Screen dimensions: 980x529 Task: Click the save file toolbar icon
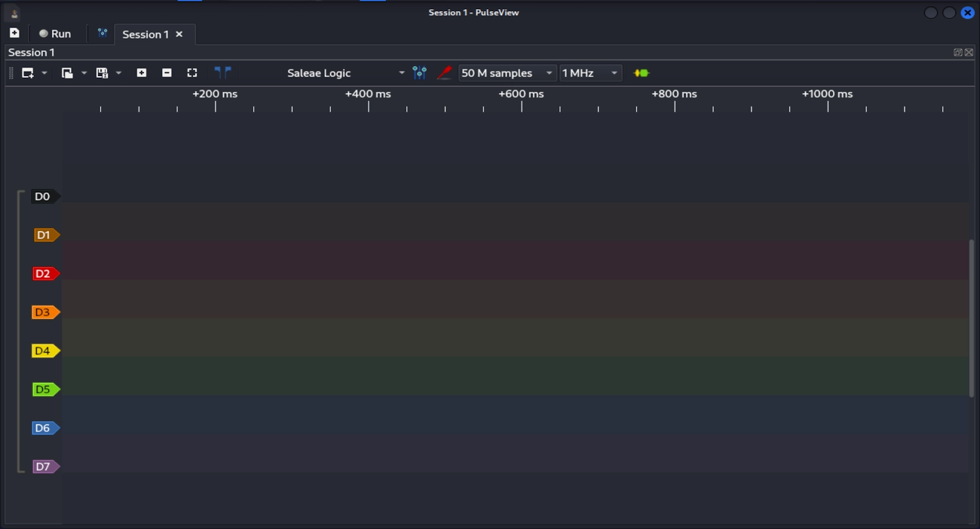[x=102, y=73]
